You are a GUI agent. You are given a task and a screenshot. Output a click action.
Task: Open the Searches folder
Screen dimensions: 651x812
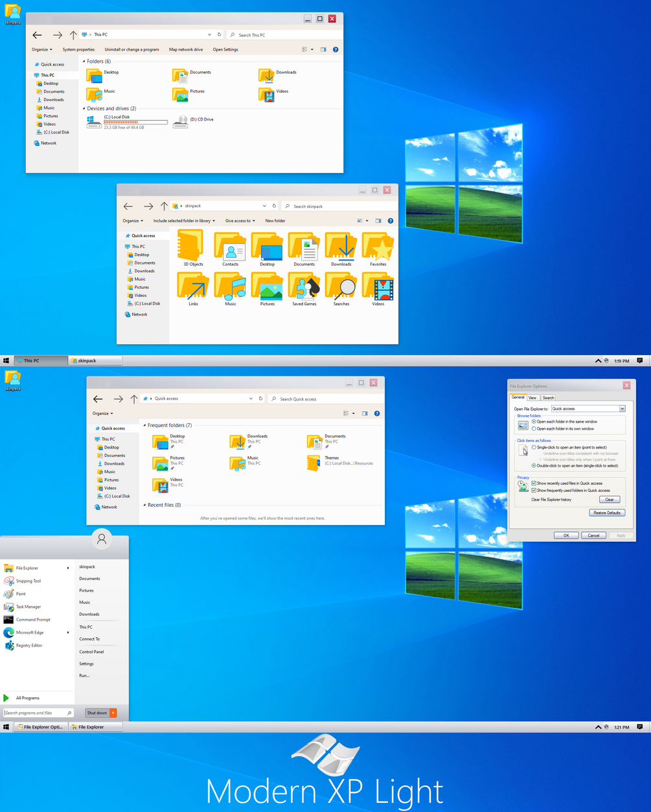coord(341,289)
